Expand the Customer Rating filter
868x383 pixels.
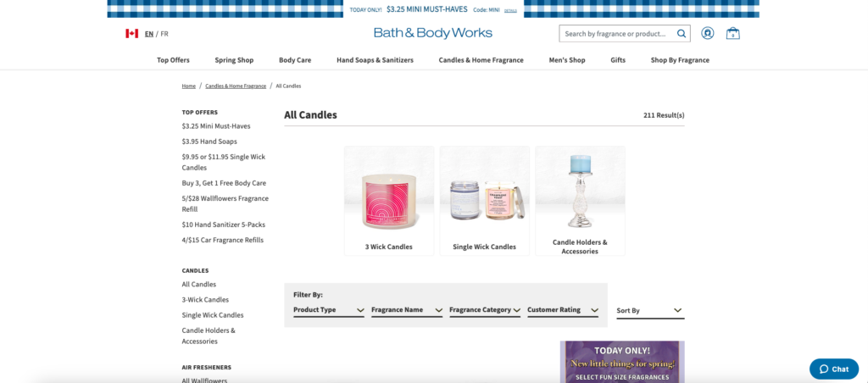(x=563, y=310)
